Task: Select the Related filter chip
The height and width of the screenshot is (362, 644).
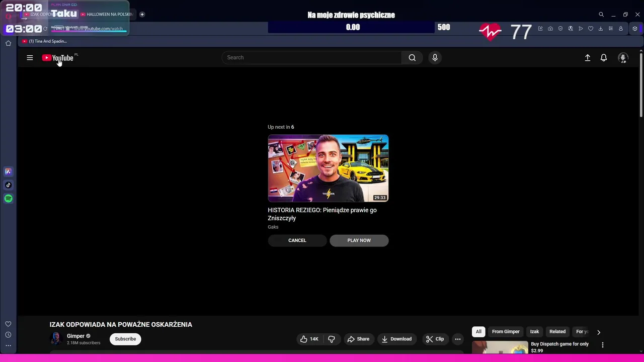Action: pos(557,332)
